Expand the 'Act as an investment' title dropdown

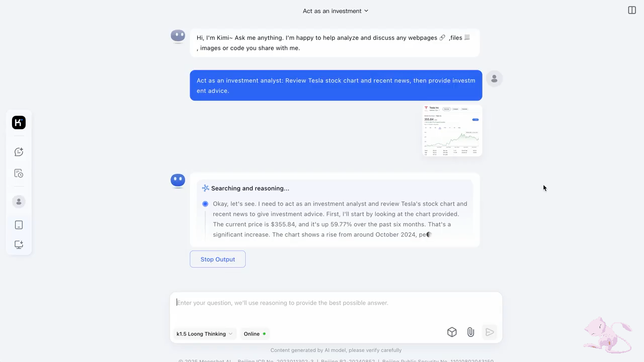pos(336,11)
